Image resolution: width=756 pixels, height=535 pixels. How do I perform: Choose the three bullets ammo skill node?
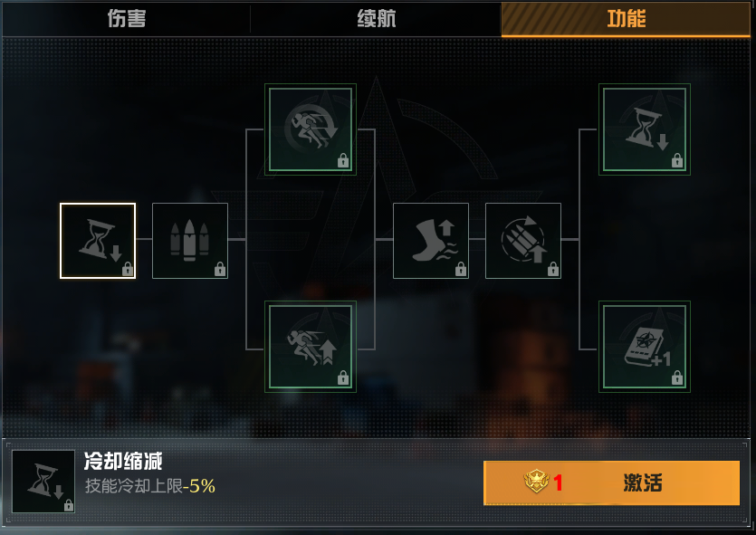pyautogui.click(x=190, y=241)
